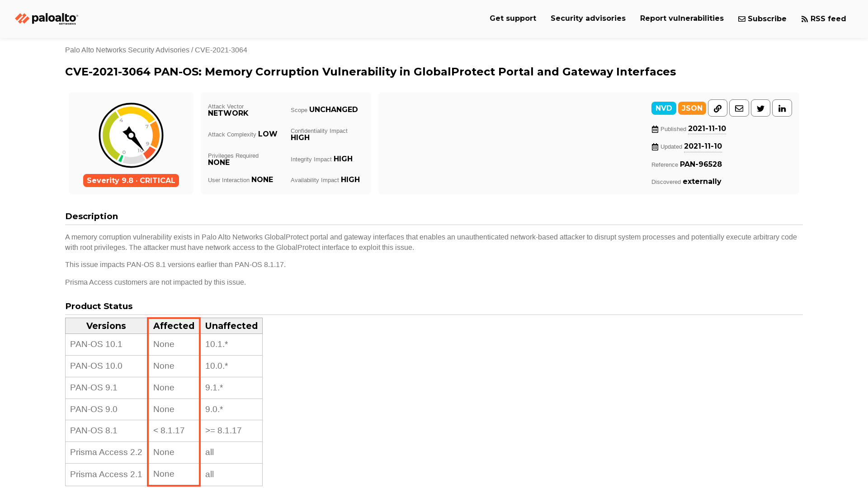Open Report vulnerabilities menu item
The image size is (868, 488).
682,19
